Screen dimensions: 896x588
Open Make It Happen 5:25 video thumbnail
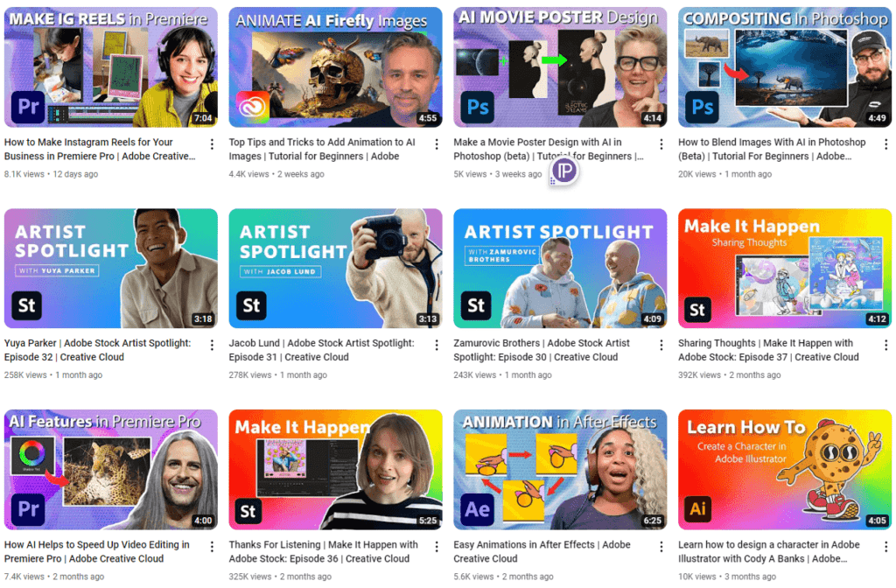[x=335, y=470]
